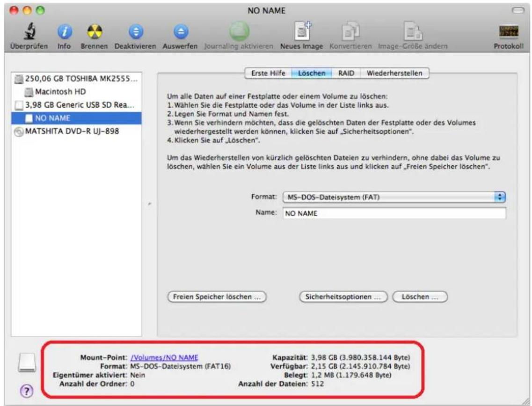Eject volume with the Auswerfen icon
The height and width of the screenshot is (406, 532).
181,32
